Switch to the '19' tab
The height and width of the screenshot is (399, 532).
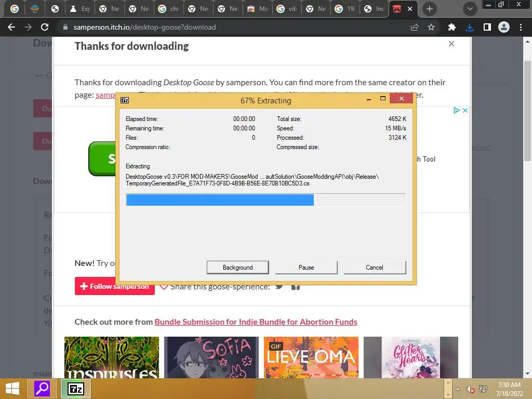345,9
